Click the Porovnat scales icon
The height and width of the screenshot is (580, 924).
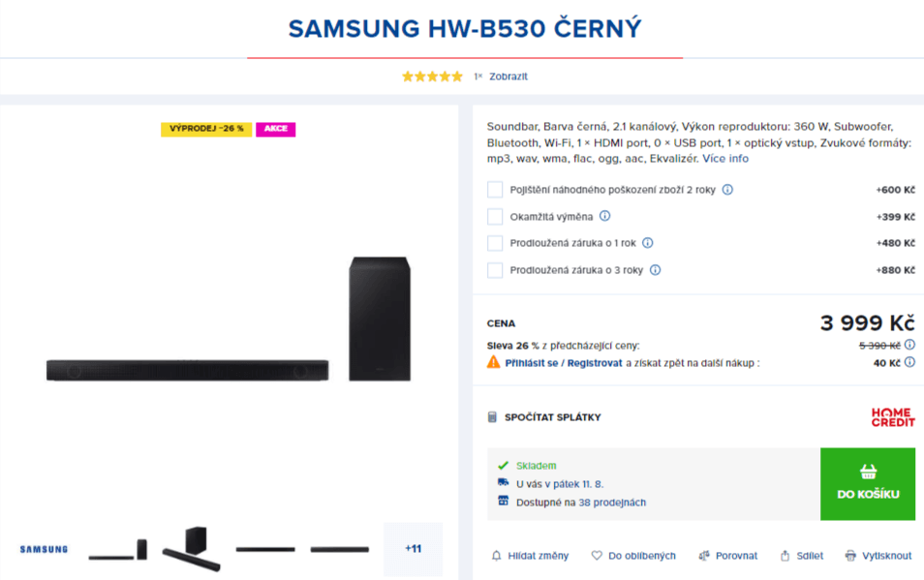pyautogui.click(x=703, y=555)
